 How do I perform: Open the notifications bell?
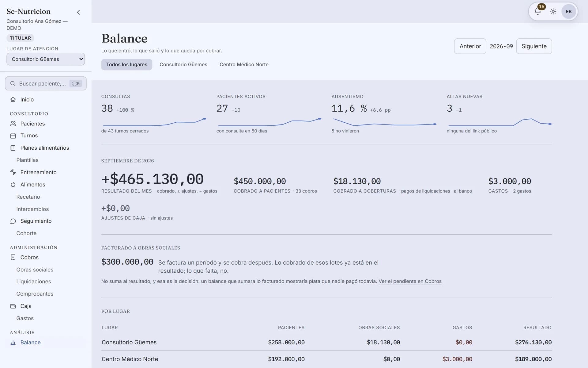pyautogui.click(x=537, y=11)
